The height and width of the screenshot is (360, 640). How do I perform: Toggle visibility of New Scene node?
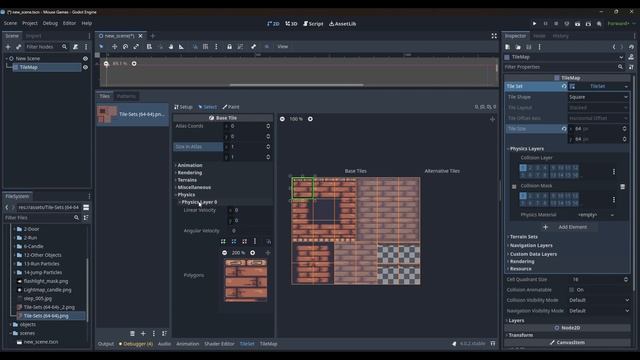85,58
